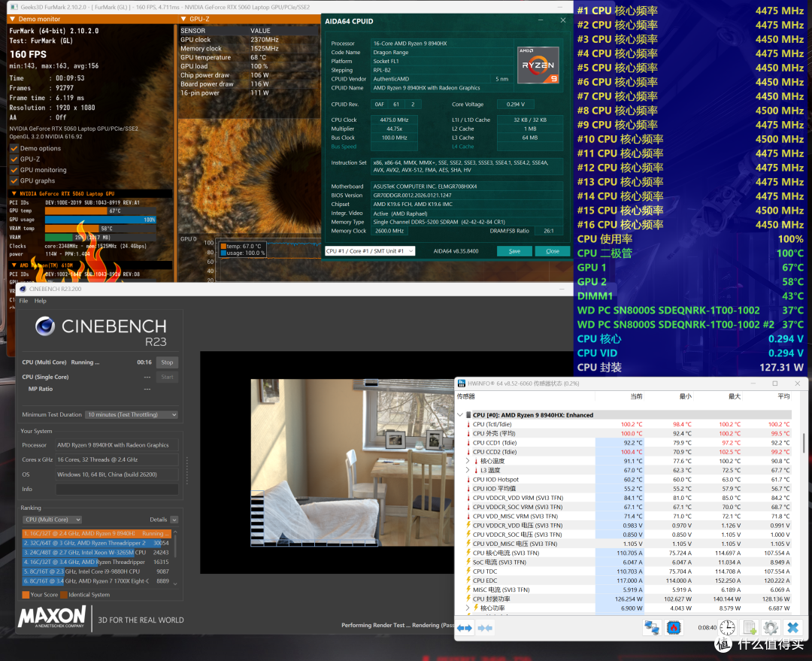812x661 pixels.
Task: Collapse NVIDIA GeForce RTX 5060 Laptop GPU section
Action: [x=14, y=194]
